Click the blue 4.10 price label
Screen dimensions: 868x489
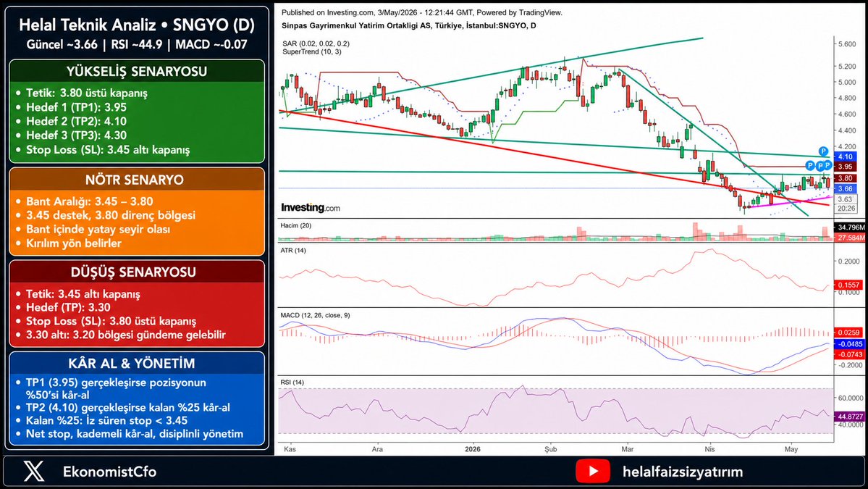(846, 156)
